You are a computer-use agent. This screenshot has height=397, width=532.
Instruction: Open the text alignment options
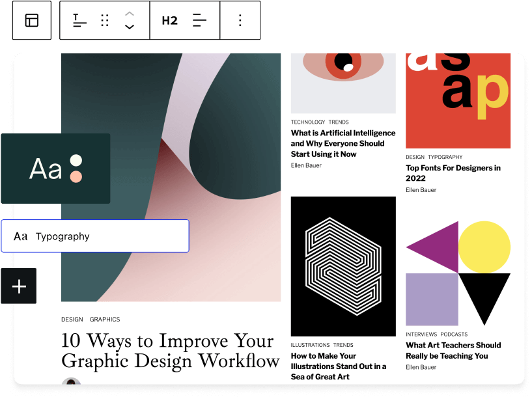[199, 21]
